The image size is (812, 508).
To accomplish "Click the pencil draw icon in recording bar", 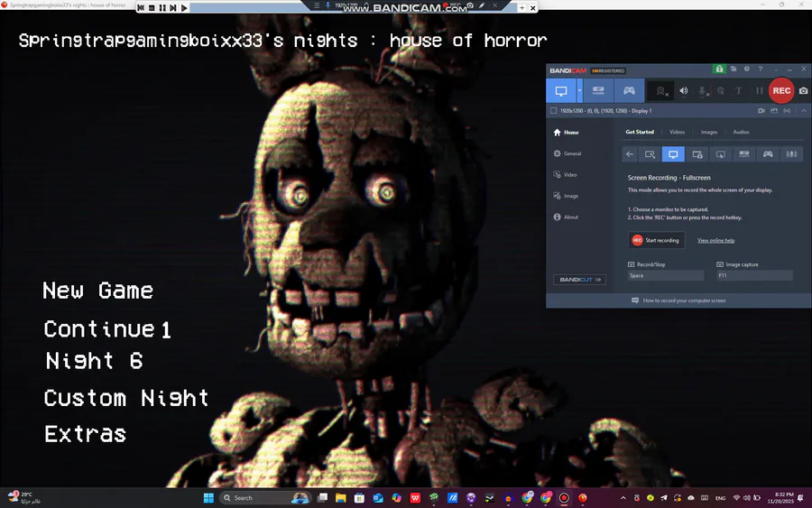I will tap(482, 5).
